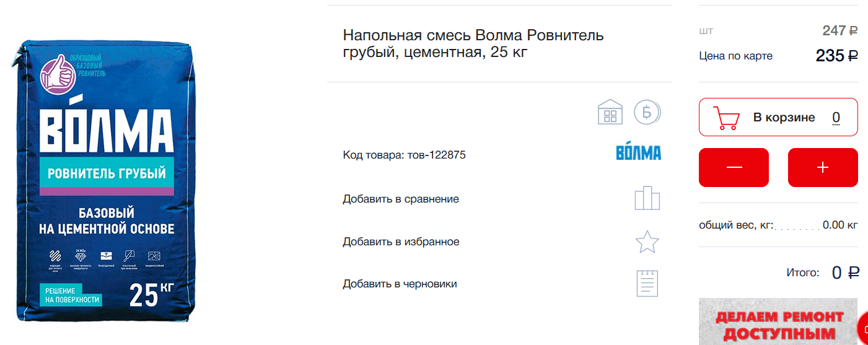The width and height of the screenshot is (868, 345).
Task: Click the coin bonus icon
Action: click(x=647, y=113)
